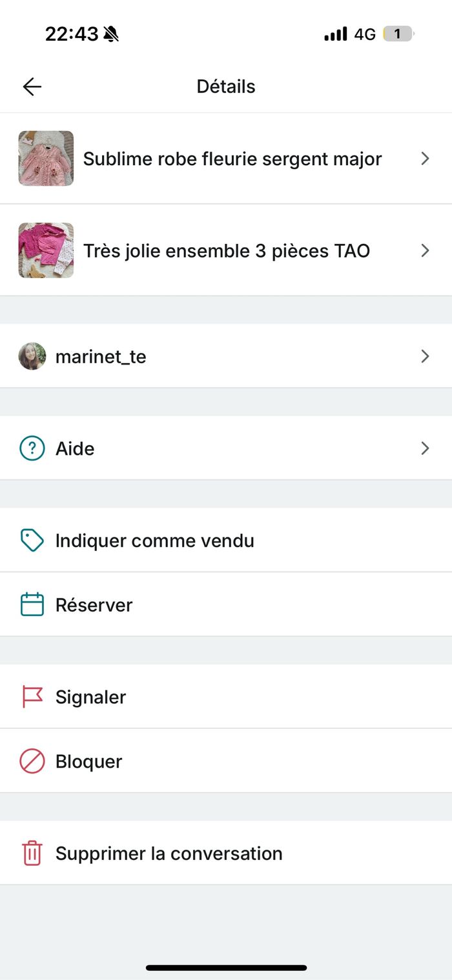This screenshot has height=980, width=452.
Task: Open chevron beside marinet_te
Action: coord(425,356)
